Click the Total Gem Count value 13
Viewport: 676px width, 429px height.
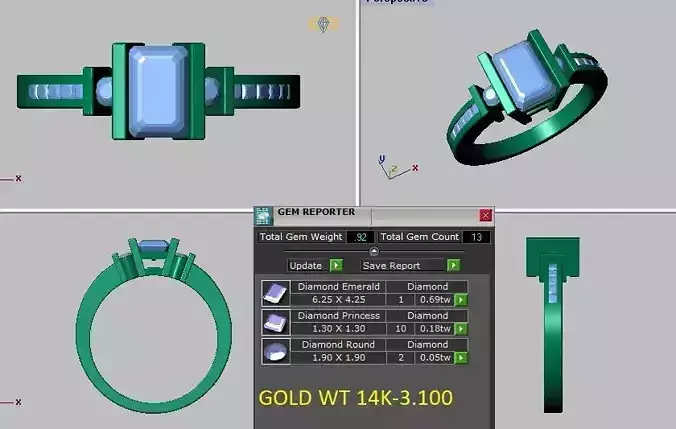tap(476, 237)
